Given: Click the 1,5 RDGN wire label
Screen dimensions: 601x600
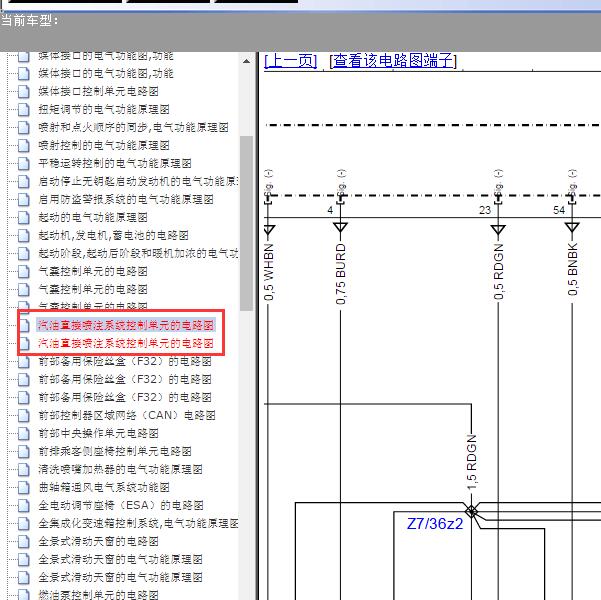Looking at the screenshot, I should click(471, 462).
